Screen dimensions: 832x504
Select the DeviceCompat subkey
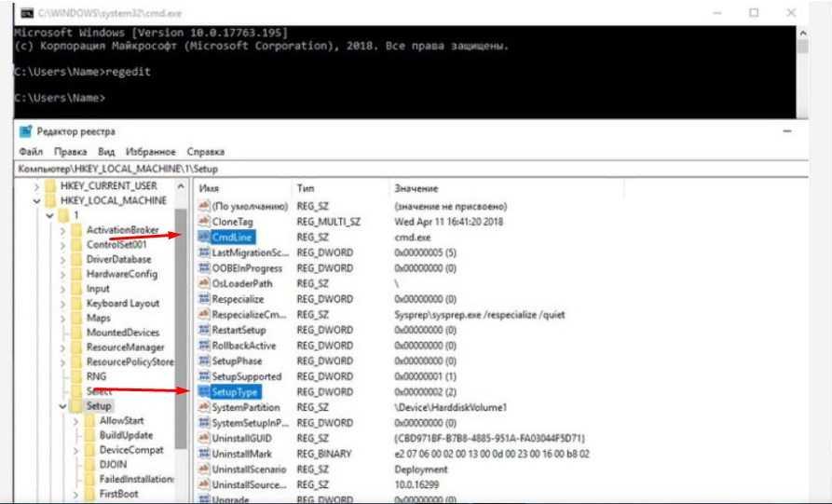[x=131, y=450]
